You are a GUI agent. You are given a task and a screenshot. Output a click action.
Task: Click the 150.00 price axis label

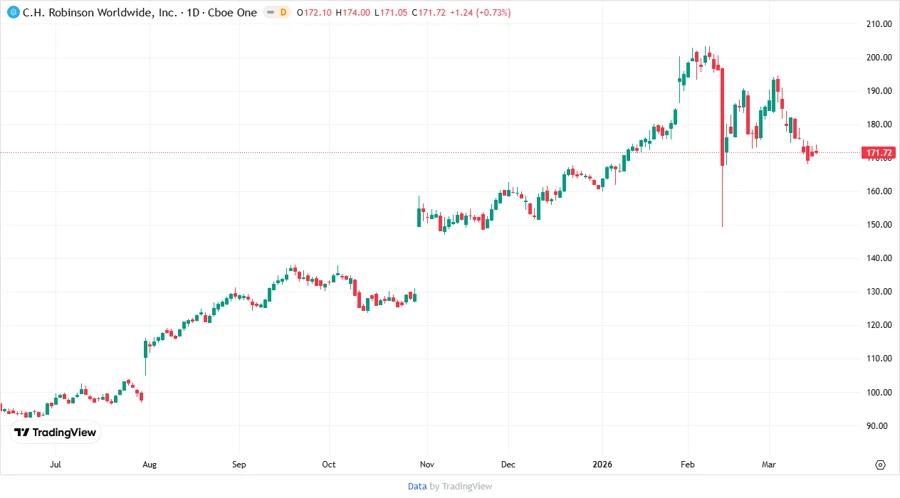point(879,225)
